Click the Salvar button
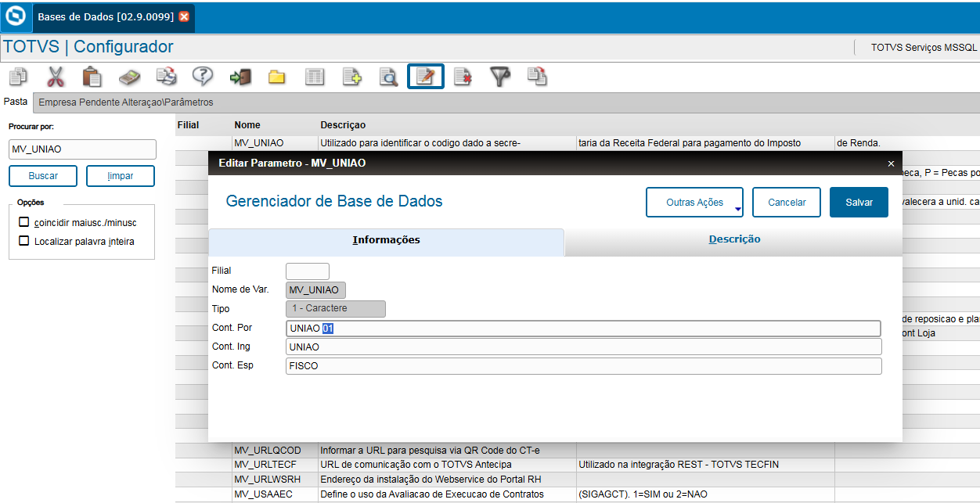980x503 pixels. pyautogui.click(x=859, y=202)
